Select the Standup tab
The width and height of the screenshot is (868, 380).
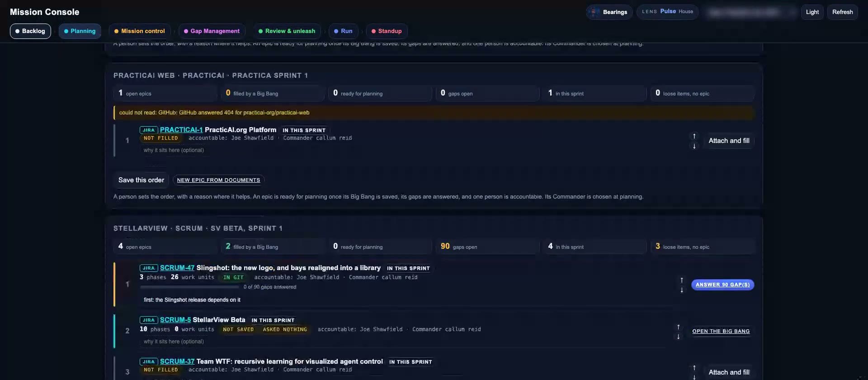[387, 31]
